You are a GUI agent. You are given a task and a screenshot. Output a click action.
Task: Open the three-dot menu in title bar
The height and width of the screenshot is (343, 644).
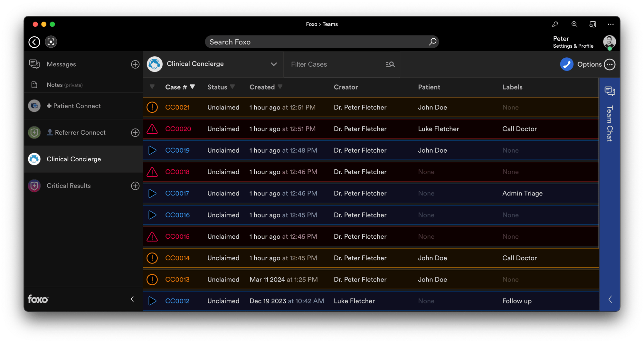pos(611,24)
